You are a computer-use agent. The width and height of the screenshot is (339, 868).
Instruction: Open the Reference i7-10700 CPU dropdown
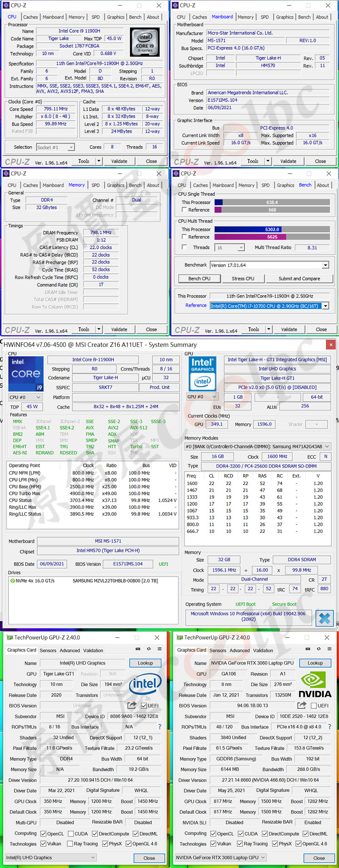point(270,306)
